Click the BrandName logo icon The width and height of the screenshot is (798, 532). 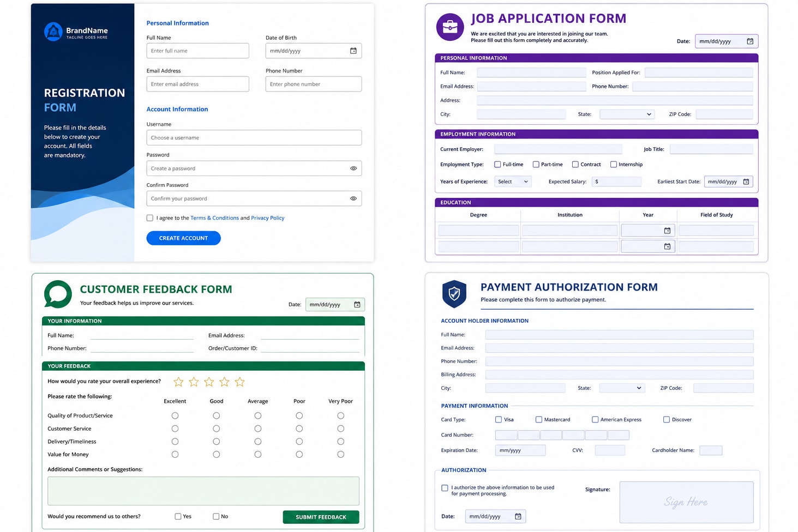click(x=53, y=32)
